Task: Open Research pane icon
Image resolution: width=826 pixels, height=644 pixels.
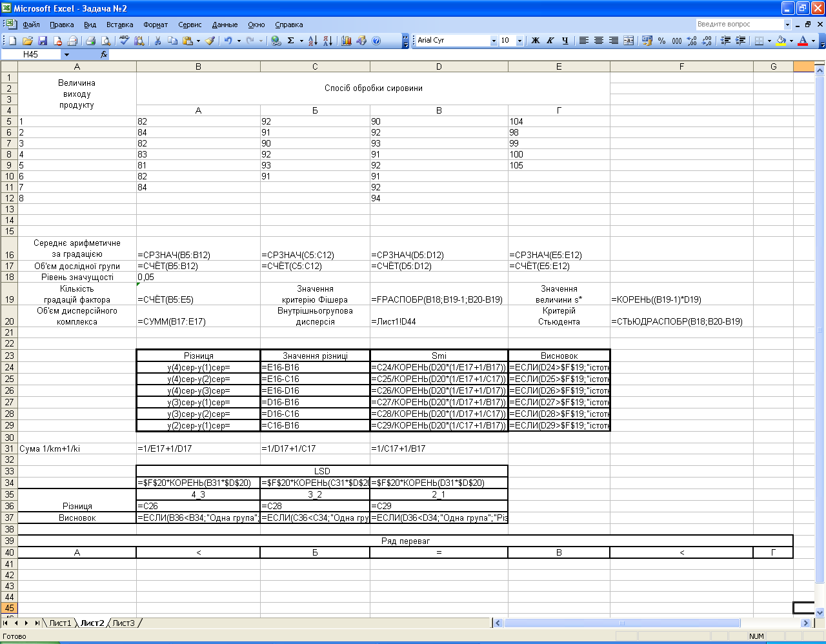Action: point(139,41)
